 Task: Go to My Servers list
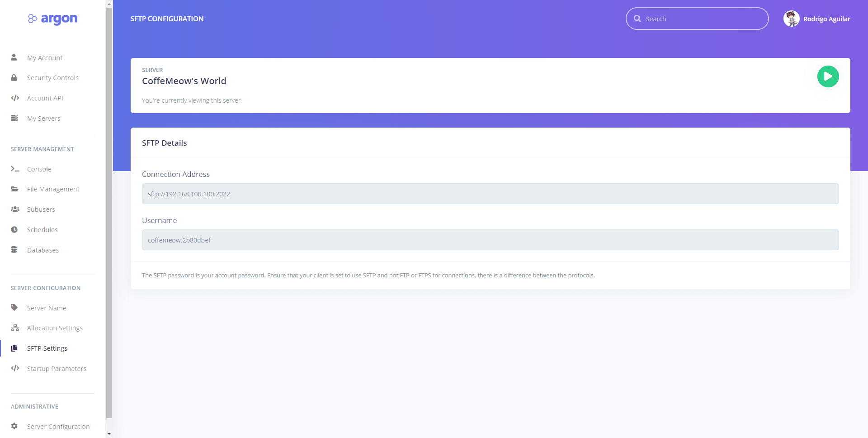[43, 119]
